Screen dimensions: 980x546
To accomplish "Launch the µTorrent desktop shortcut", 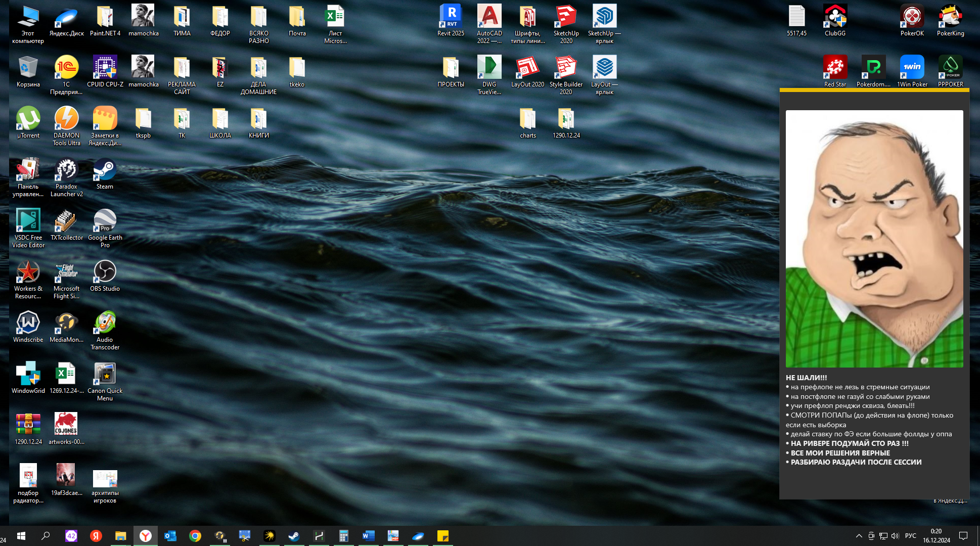I will (28, 123).
